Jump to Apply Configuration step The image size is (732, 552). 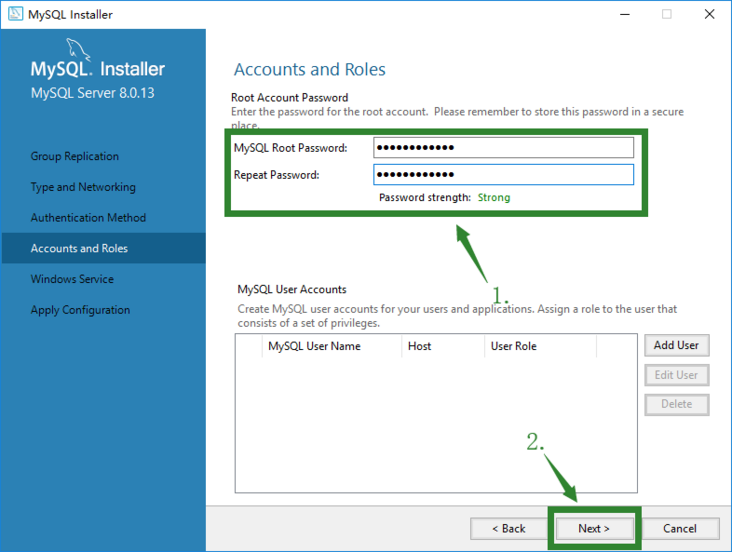80,310
